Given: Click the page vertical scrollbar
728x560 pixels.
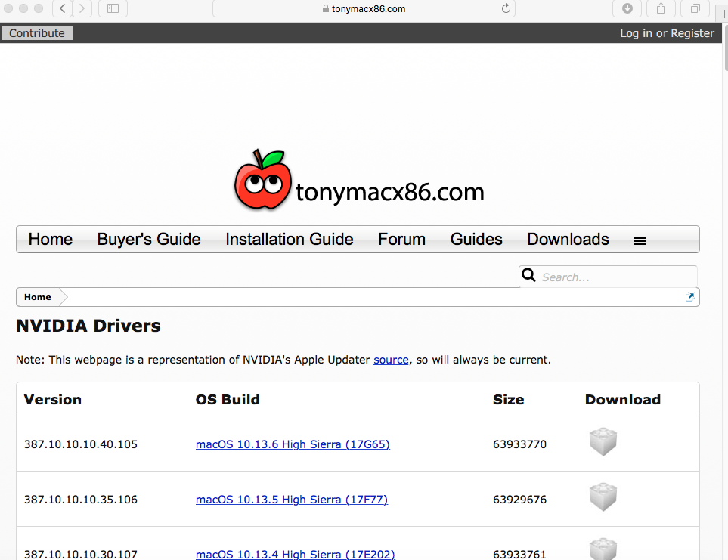Looking at the screenshot, I should pos(725,46).
